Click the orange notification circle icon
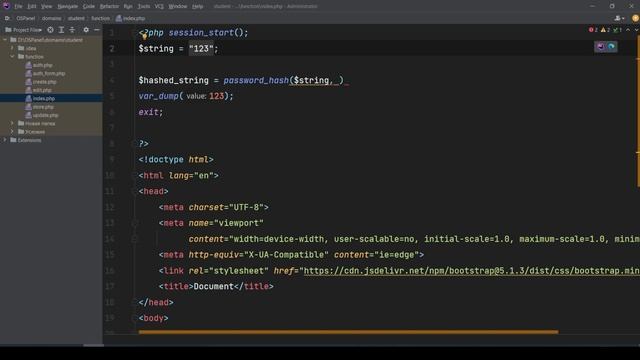 (x=636, y=18)
